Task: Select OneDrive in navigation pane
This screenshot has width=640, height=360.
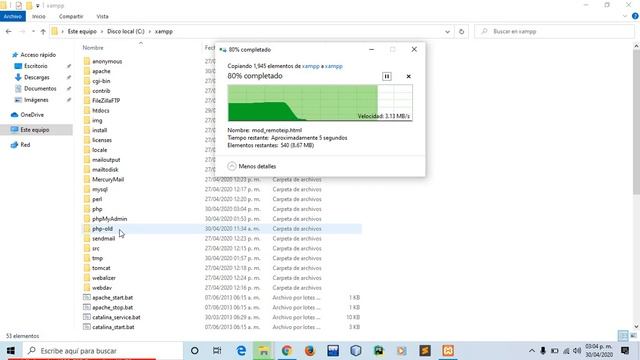Action: [32, 115]
